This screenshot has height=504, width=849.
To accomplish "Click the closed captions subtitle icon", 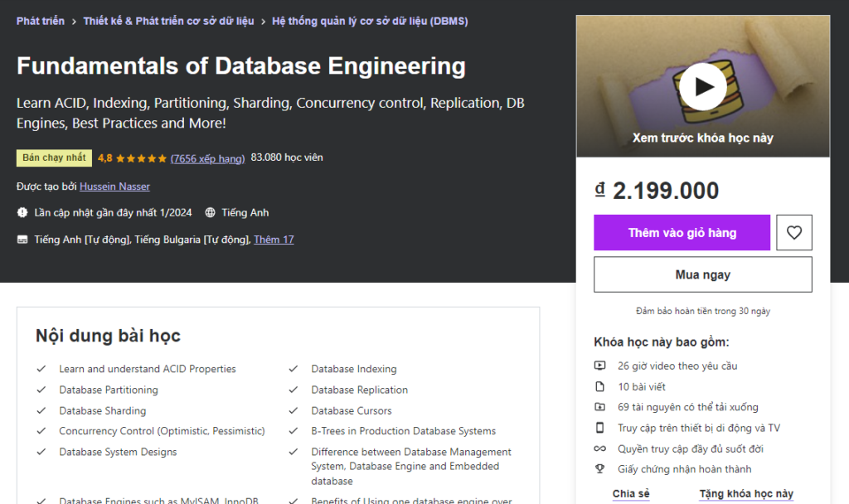I will point(22,240).
